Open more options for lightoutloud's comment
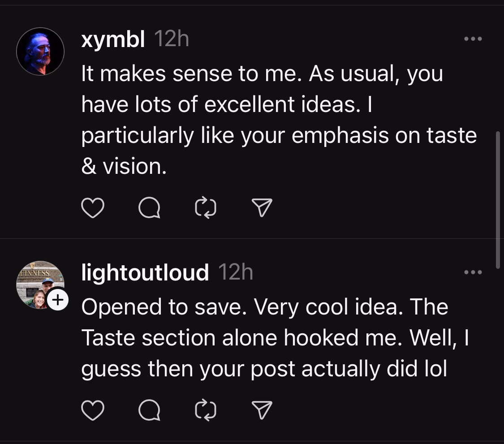 click(x=473, y=272)
